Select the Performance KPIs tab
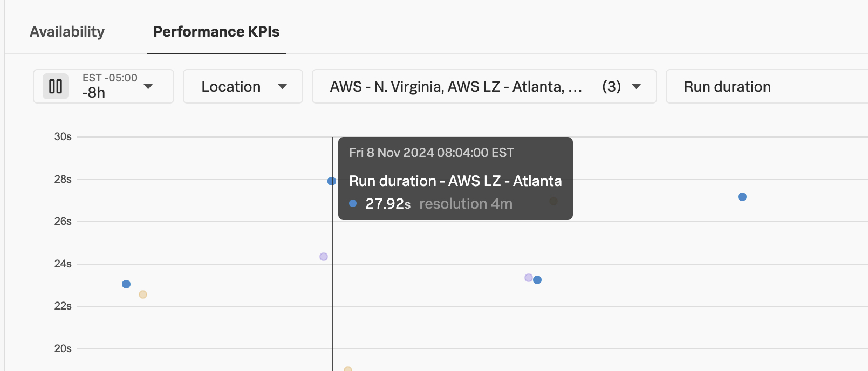The width and height of the screenshot is (868, 371). (216, 32)
